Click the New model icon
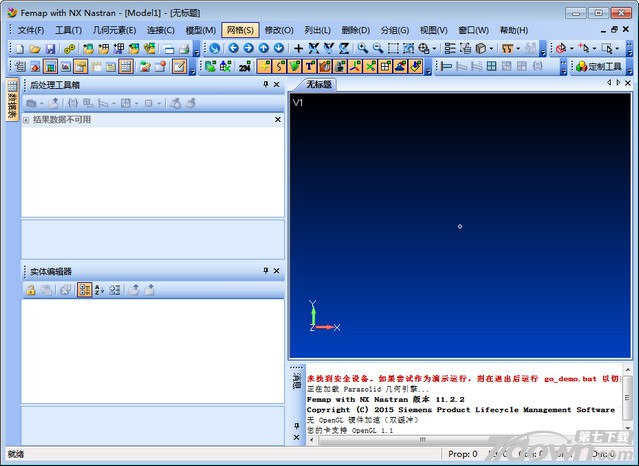This screenshot has height=466, width=639. 21,48
